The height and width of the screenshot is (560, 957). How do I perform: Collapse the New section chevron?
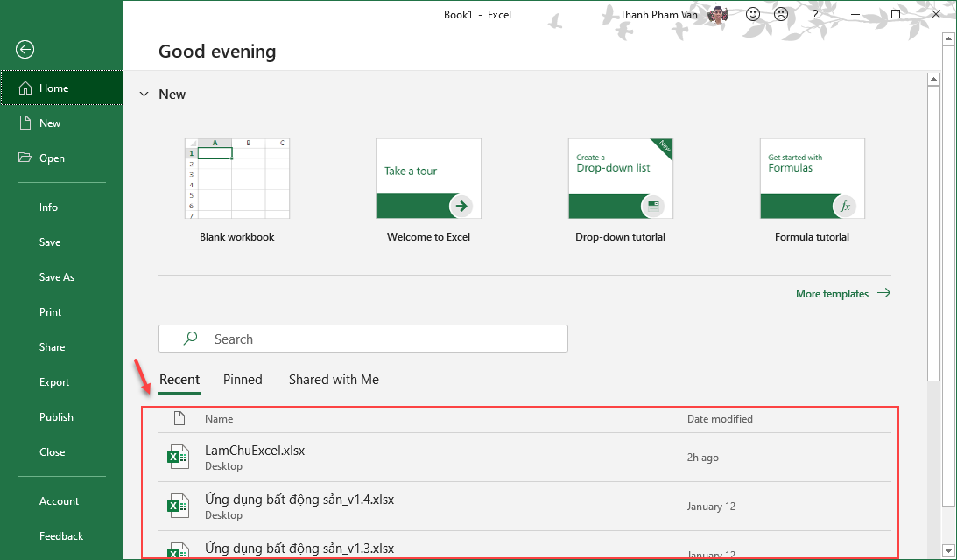tap(144, 94)
